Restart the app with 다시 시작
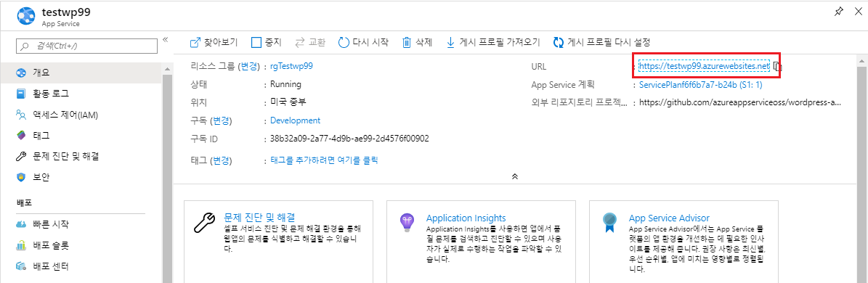This screenshot has width=868, height=283. pyautogui.click(x=363, y=42)
